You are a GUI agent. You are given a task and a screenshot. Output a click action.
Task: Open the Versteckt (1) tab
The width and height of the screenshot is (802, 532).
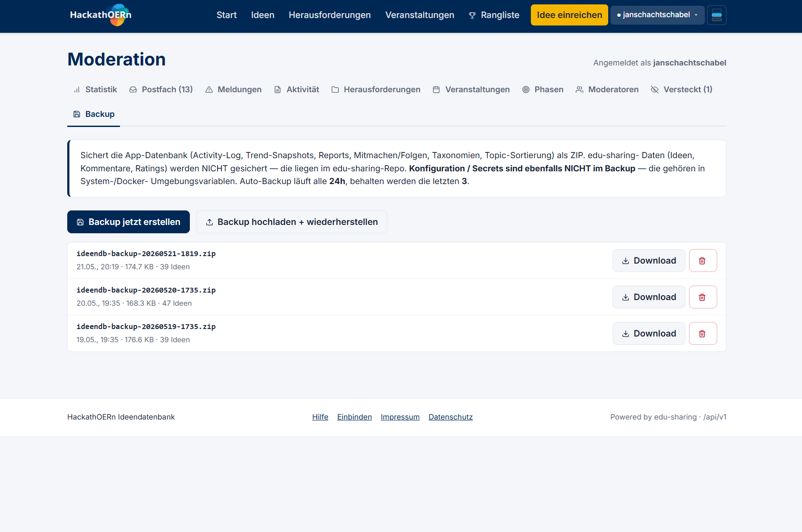click(x=682, y=90)
